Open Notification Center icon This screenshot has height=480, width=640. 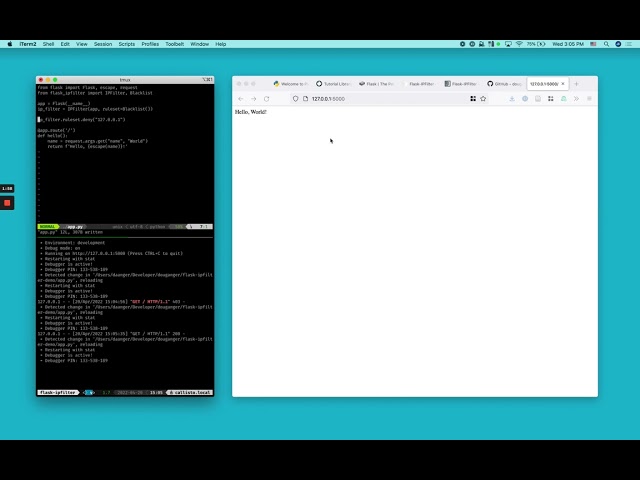coord(629,44)
